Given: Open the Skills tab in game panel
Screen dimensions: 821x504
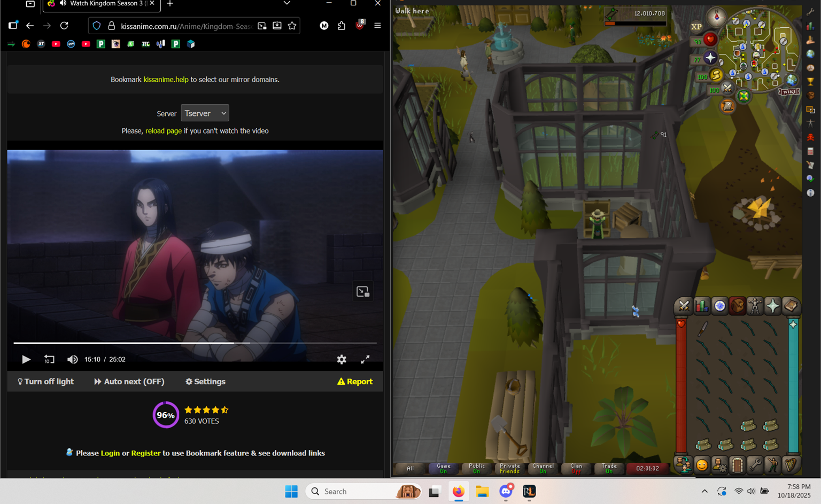Looking at the screenshot, I should pyautogui.click(x=702, y=306).
